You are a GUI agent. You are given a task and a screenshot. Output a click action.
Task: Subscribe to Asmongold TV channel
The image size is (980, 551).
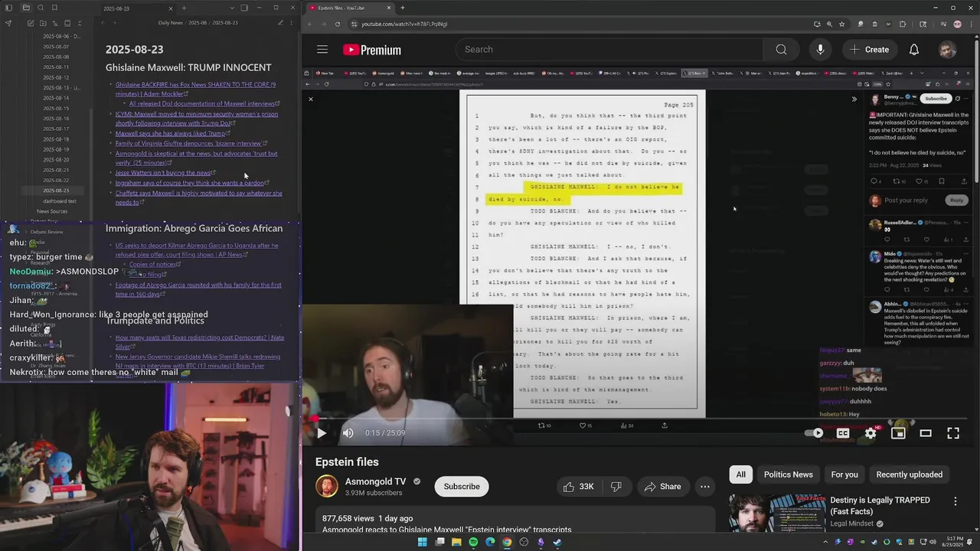[462, 487]
